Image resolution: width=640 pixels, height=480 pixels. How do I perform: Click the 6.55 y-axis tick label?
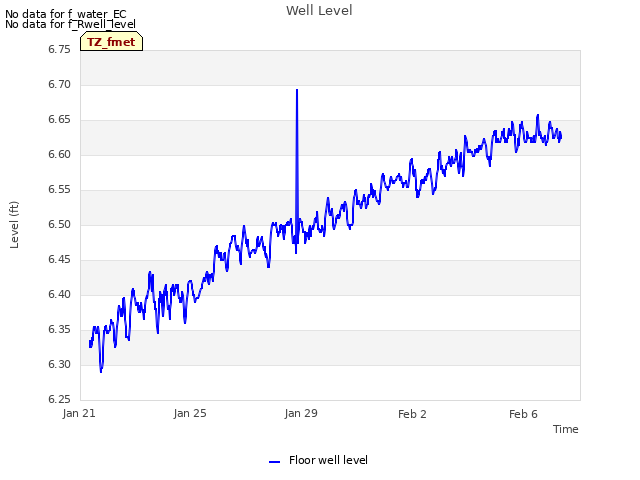(x=60, y=190)
